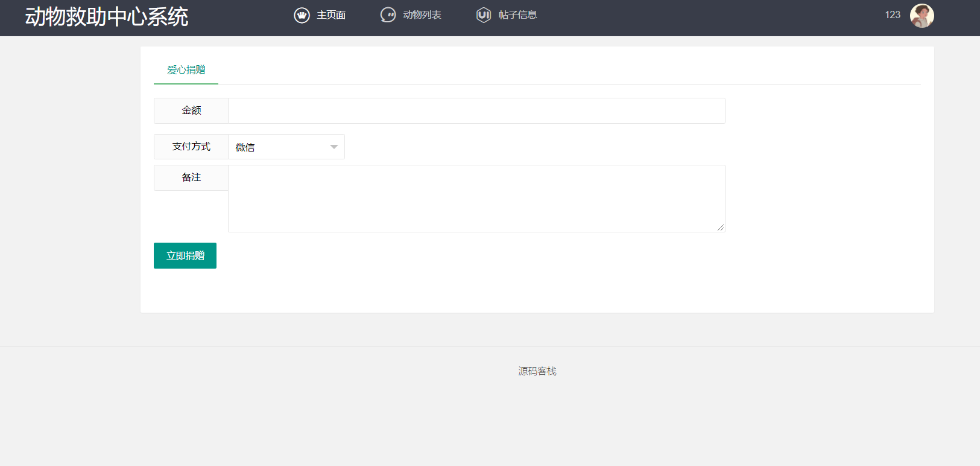Click the 备注 field label
The height and width of the screenshot is (466, 980).
click(191, 177)
